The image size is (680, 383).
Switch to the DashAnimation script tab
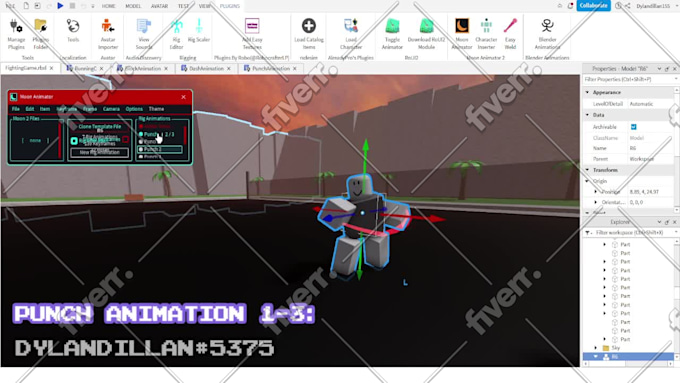(x=206, y=69)
